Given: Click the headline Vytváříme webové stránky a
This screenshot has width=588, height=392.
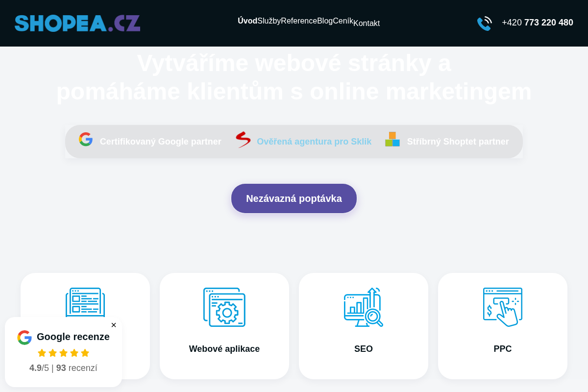Looking at the screenshot, I should (x=294, y=63).
